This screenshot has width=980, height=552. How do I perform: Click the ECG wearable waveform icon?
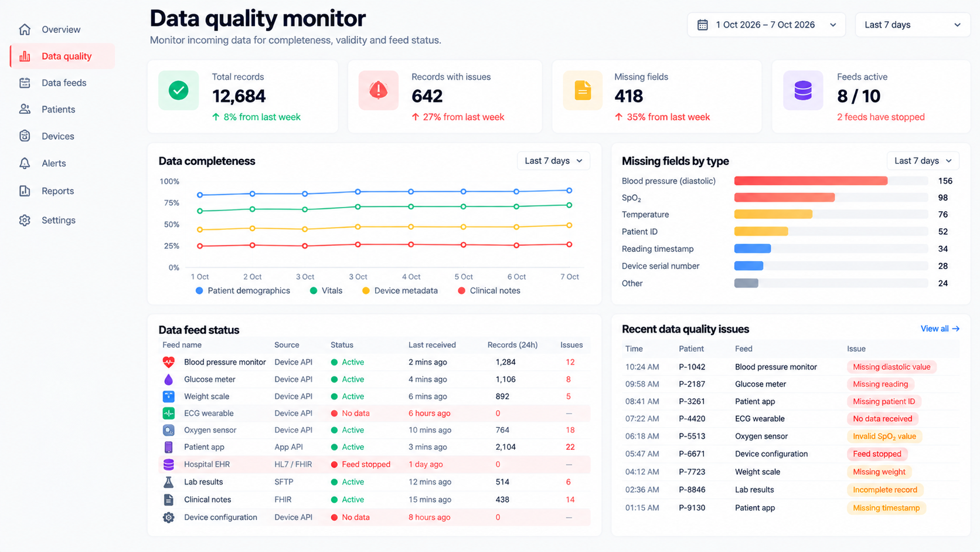168,413
